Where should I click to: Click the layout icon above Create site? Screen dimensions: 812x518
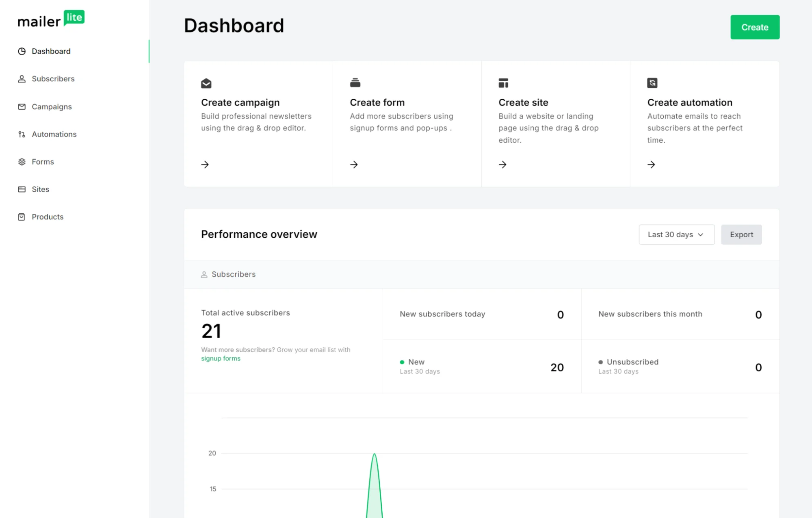coord(504,83)
